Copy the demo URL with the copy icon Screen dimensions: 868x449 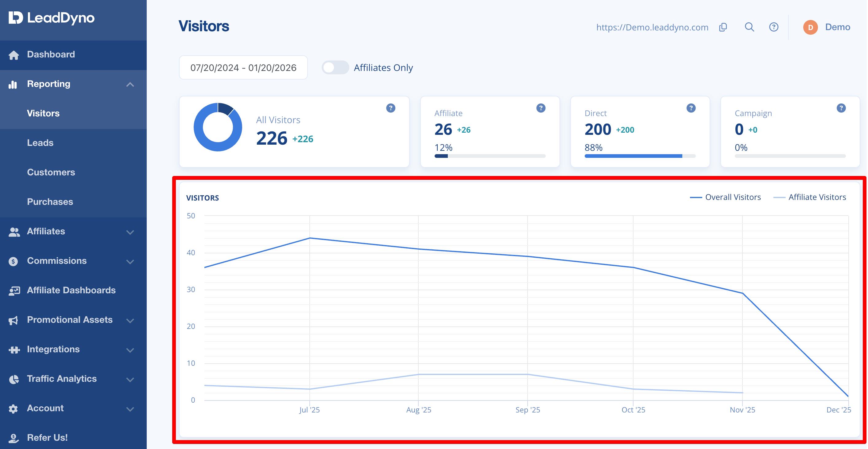click(723, 27)
